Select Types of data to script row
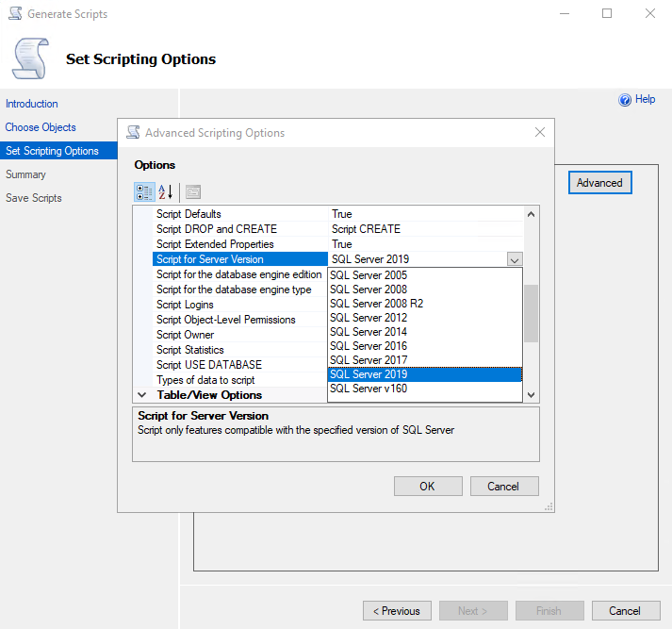The height and width of the screenshot is (629, 672). [x=240, y=380]
